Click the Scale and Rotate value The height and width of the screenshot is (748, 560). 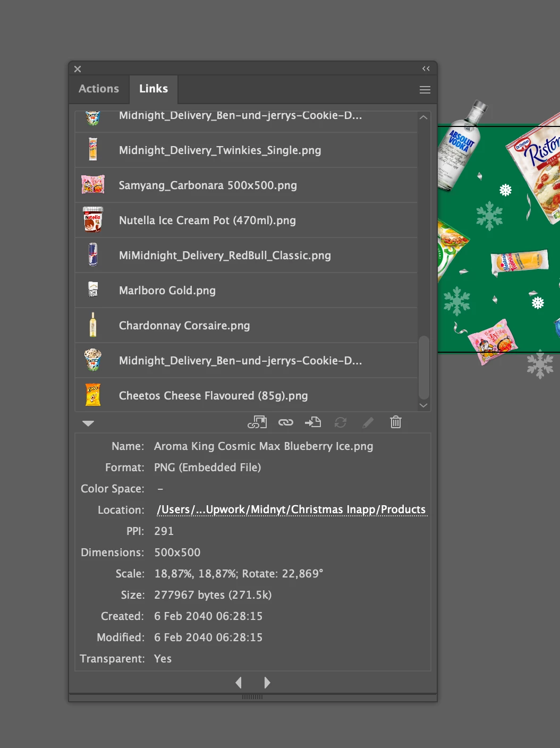239,574
